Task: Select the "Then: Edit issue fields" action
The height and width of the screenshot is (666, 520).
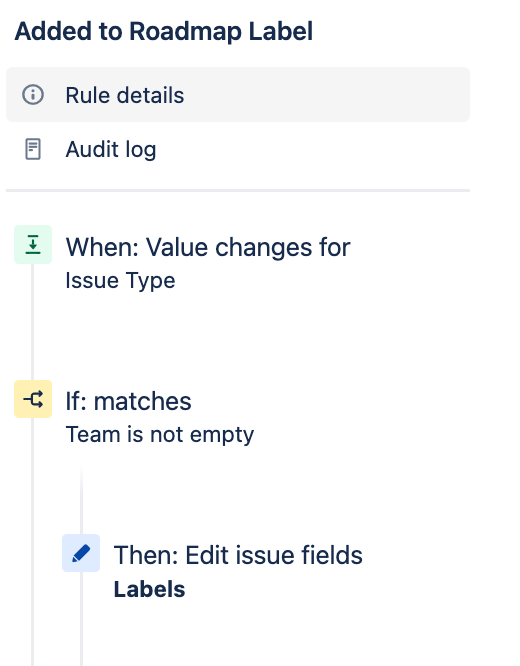Action: click(x=238, y=555)
